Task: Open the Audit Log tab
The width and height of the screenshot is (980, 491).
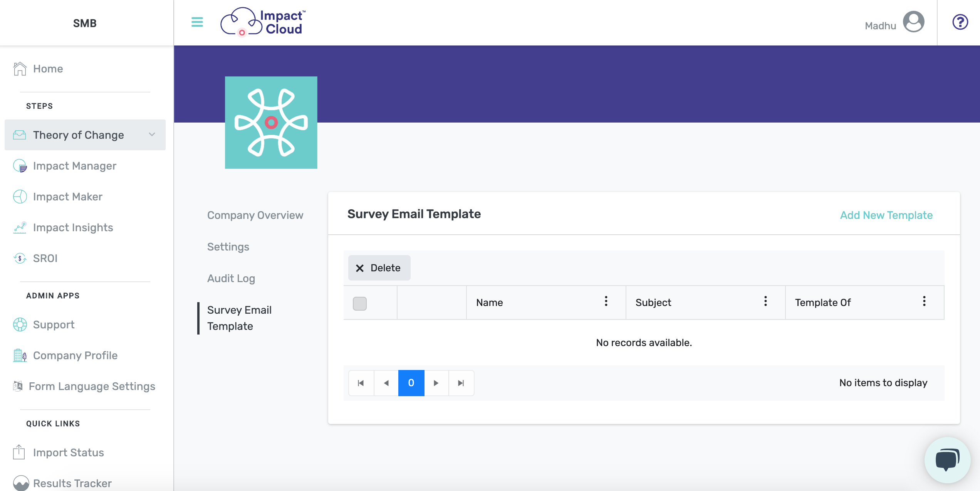Action: click(x=231, y=278)
